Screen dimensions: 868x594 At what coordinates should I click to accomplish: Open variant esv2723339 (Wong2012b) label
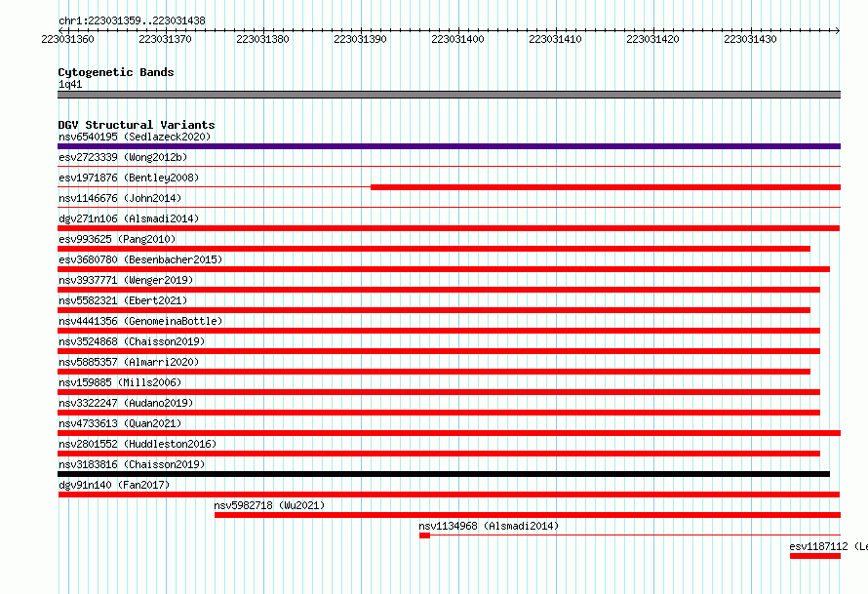123,157
